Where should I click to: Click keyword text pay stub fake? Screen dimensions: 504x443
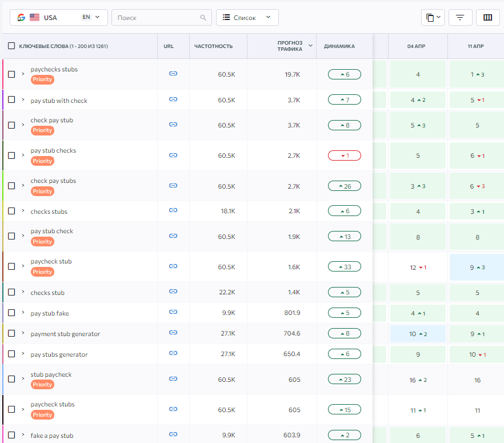click(50, 313)
